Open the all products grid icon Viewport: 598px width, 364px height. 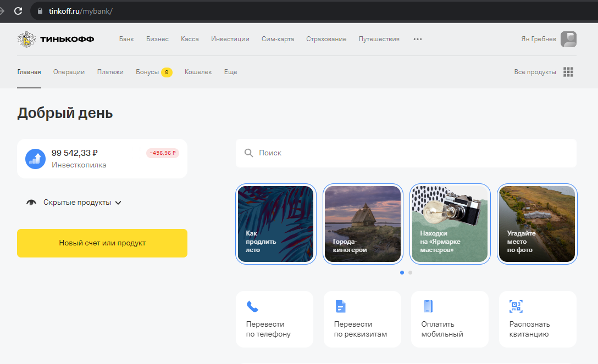click(568, 72)
